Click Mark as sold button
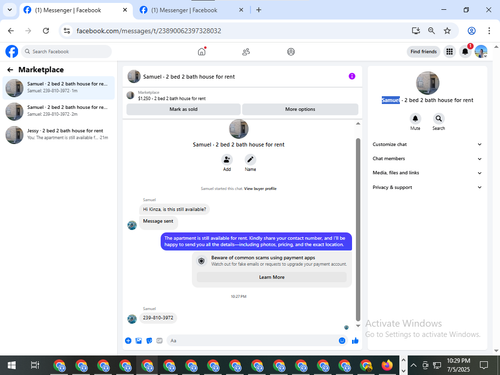The height and width of the screenshot is (375, 500). pyautogui.click(x=183, y=109)
